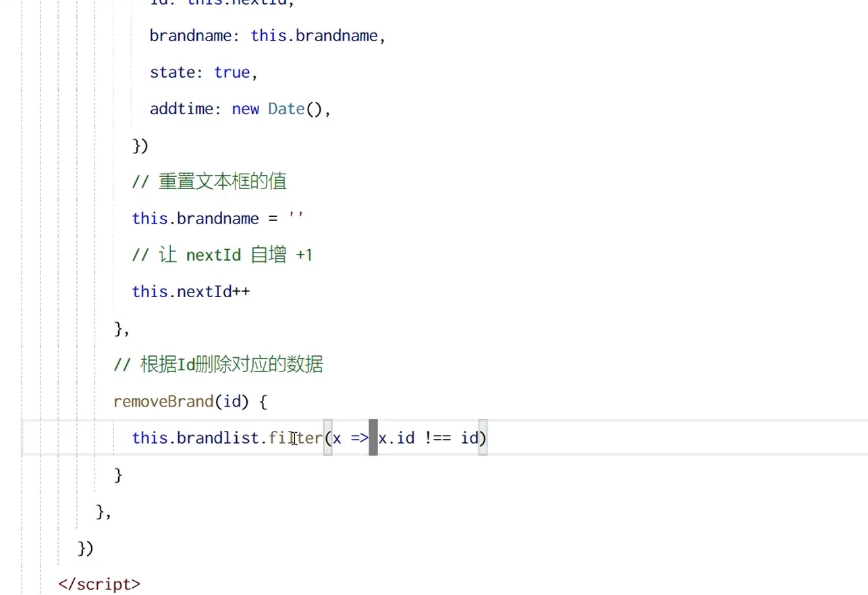868x595 pixels.
Task: Click the 'addtime: new Date(),' line
Action: tap(240, 109)
